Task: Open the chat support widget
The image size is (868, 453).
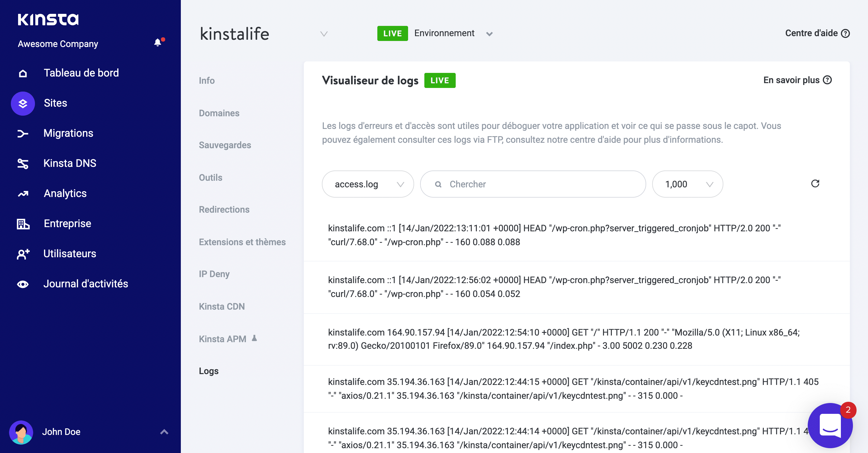Action: point(830,426)
